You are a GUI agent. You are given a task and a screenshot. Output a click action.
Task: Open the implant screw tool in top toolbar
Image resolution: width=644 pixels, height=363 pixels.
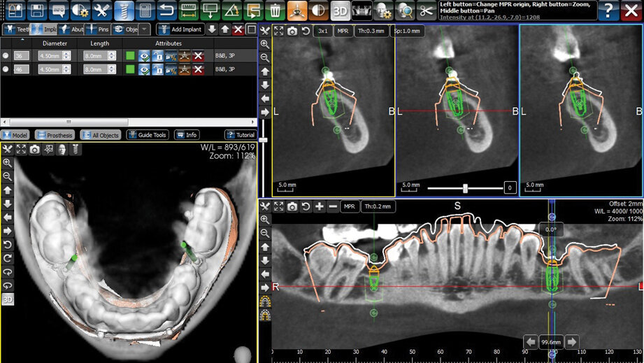pyautogui.click(x=124, y=10)
